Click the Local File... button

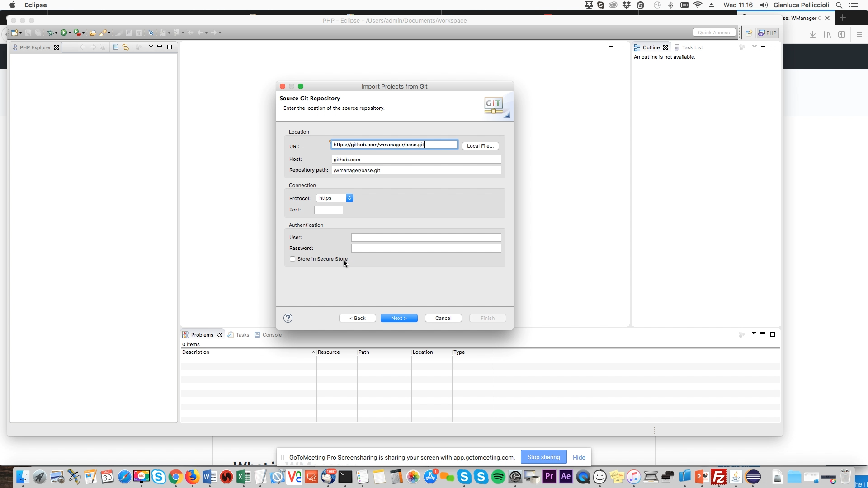point(480,146)
